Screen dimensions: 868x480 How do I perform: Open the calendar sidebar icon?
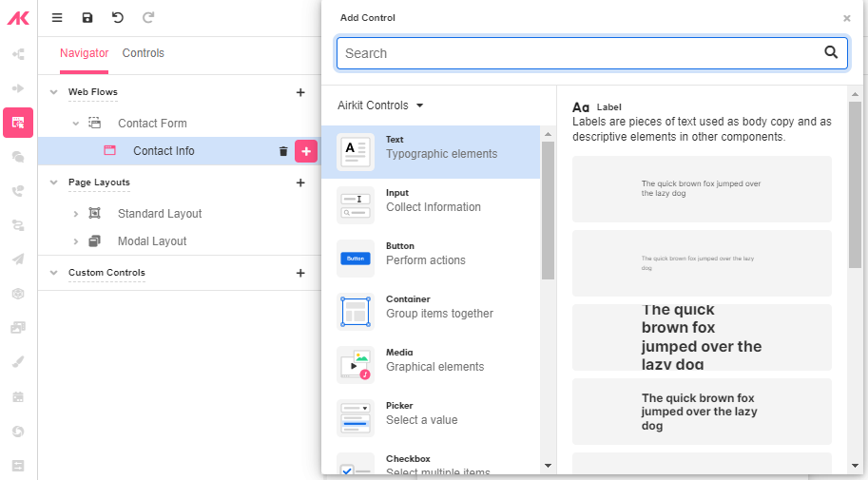tap(18, 396)
